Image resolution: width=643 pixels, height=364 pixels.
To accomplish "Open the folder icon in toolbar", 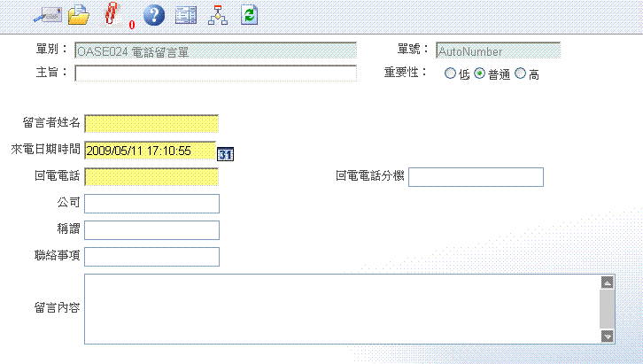I will tap(80, 14).
